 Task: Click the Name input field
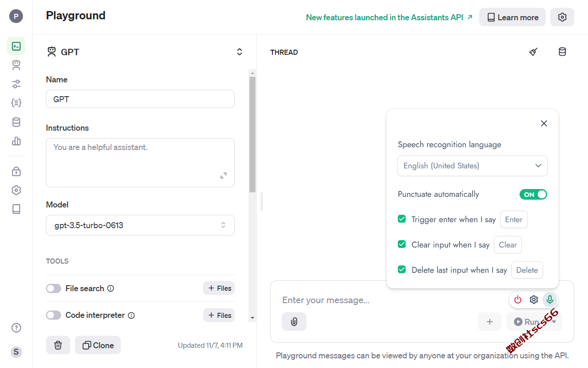pyautogui.click(x=140, y=99)
